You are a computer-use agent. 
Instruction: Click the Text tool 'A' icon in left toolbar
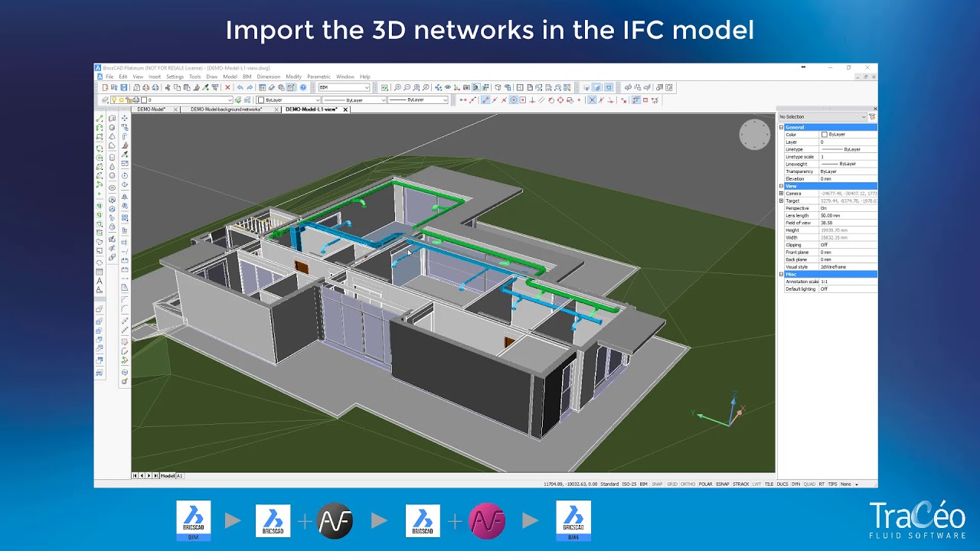(100, 281)
